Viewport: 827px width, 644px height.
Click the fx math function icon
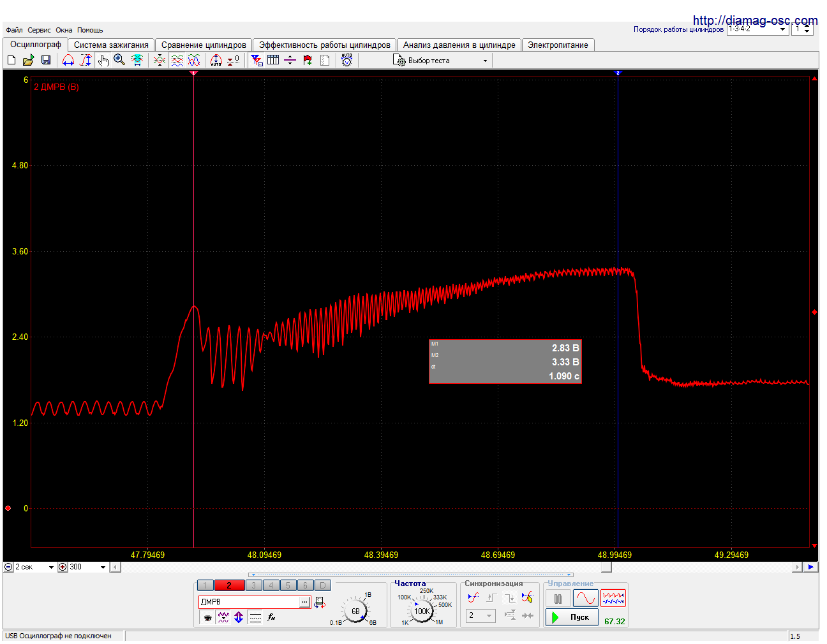click(x=271, y=617)
